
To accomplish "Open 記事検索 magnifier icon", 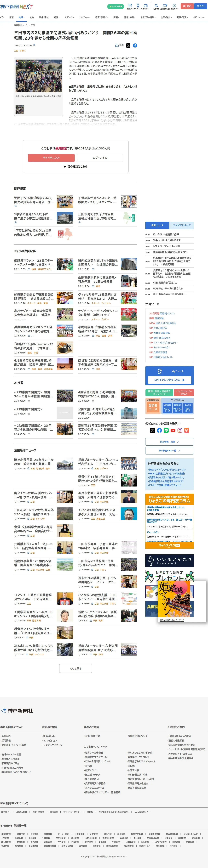I will (156, 6).
